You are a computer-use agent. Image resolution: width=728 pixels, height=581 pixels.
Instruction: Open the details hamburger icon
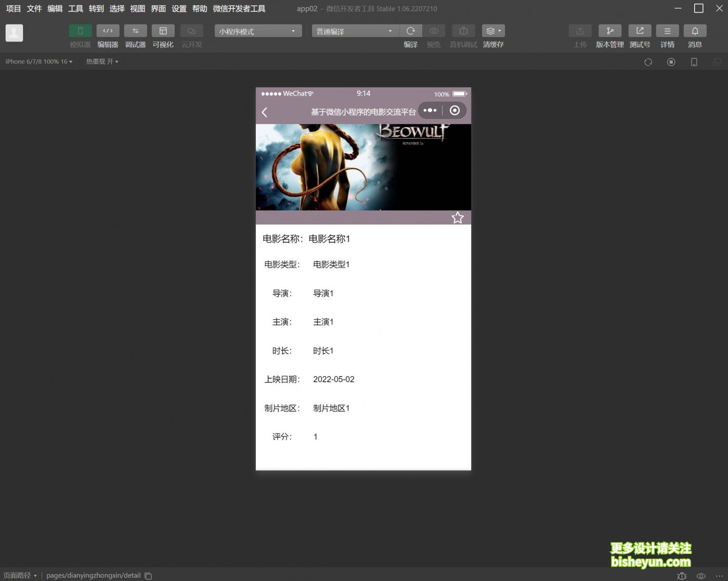tap(668, 31)
